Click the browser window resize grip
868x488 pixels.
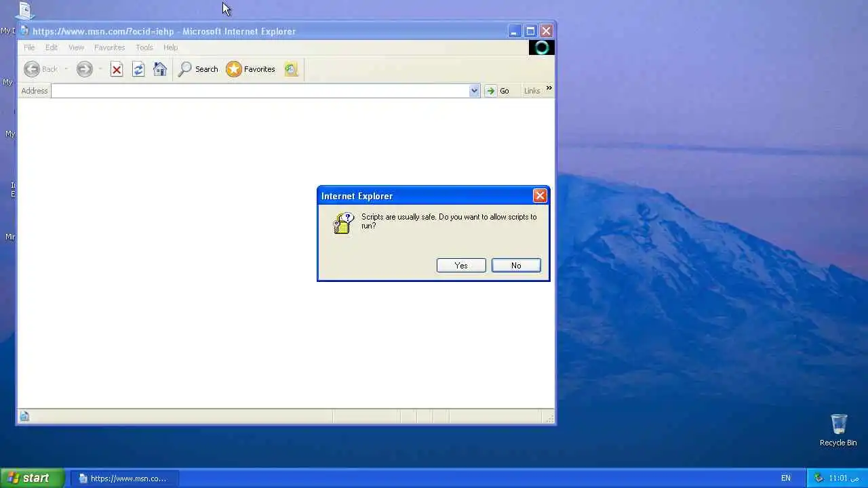(550, 418)
